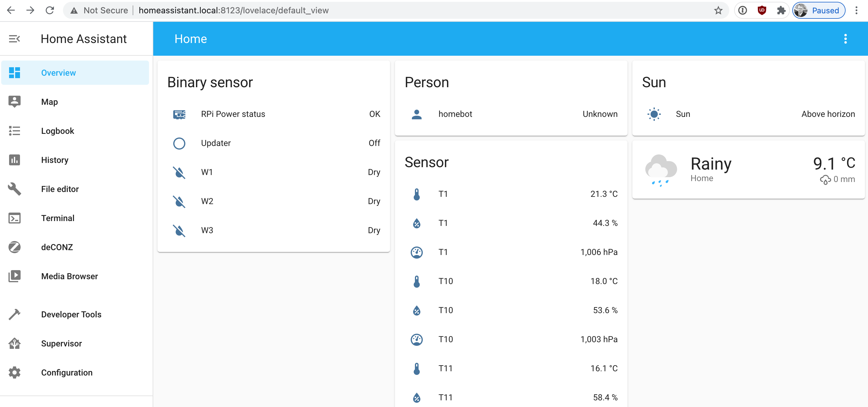This screenshot has width=868, height=407.
Task: Open Configuration gear in sidebar
Action: pos(14,372)
